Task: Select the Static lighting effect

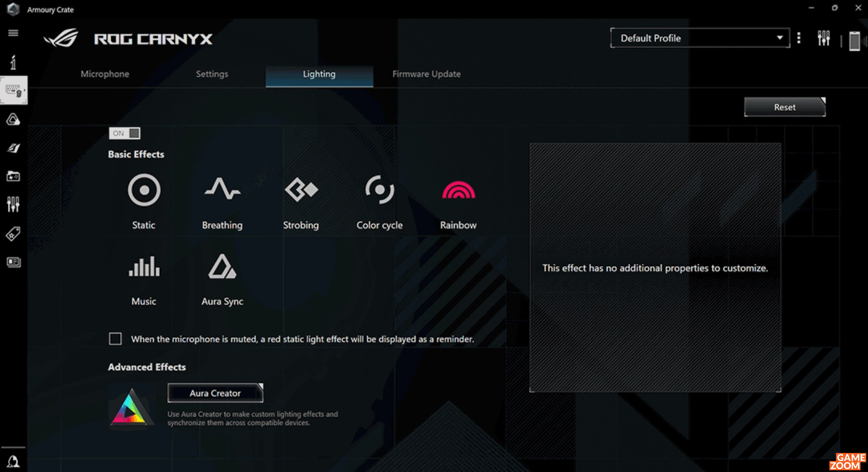Action: point(144,201)
